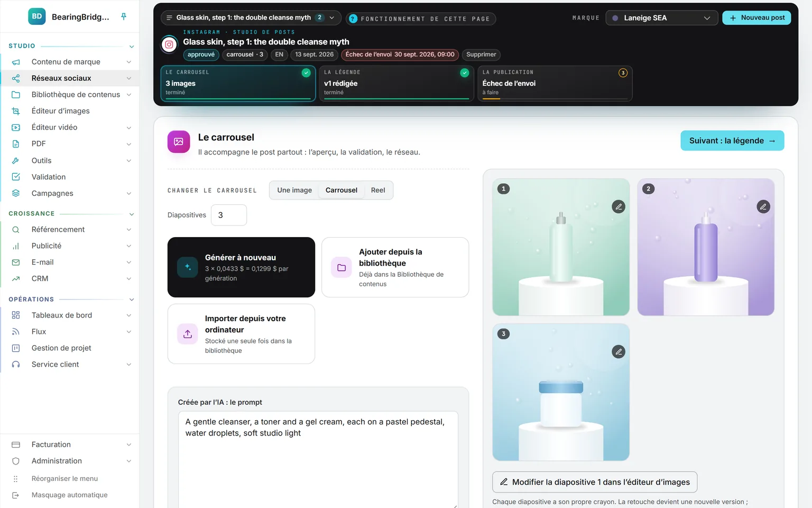Open La publication step tab
This screenshot has width=812, height=508.
tap(555, 83)
